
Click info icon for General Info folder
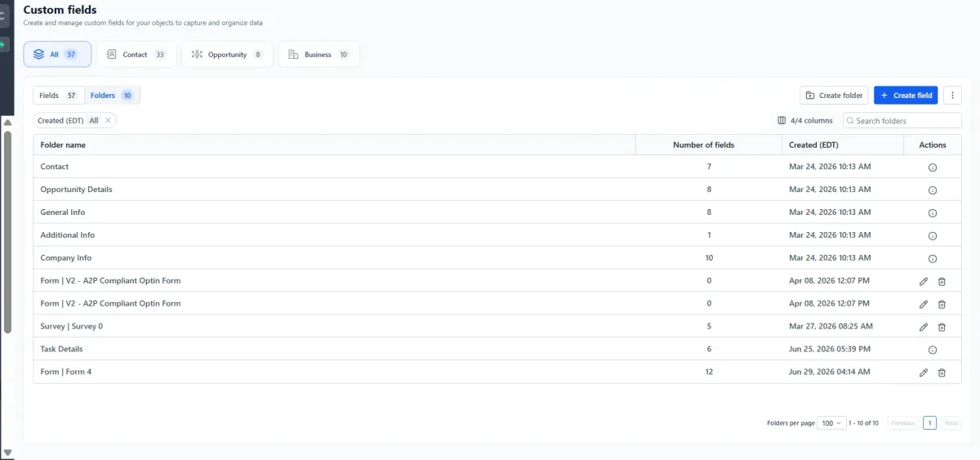[932, 213]
